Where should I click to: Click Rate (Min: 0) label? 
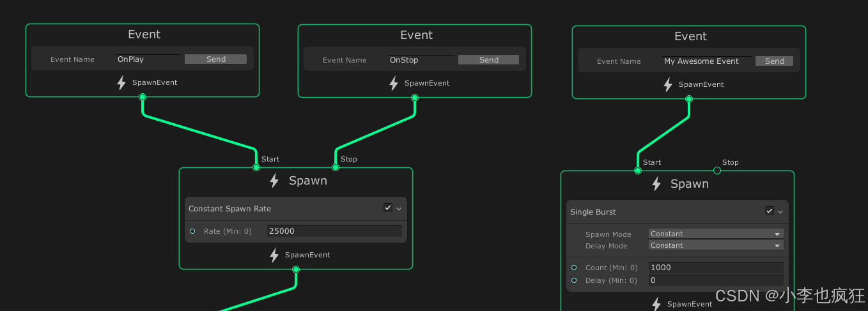coord(228,231)
